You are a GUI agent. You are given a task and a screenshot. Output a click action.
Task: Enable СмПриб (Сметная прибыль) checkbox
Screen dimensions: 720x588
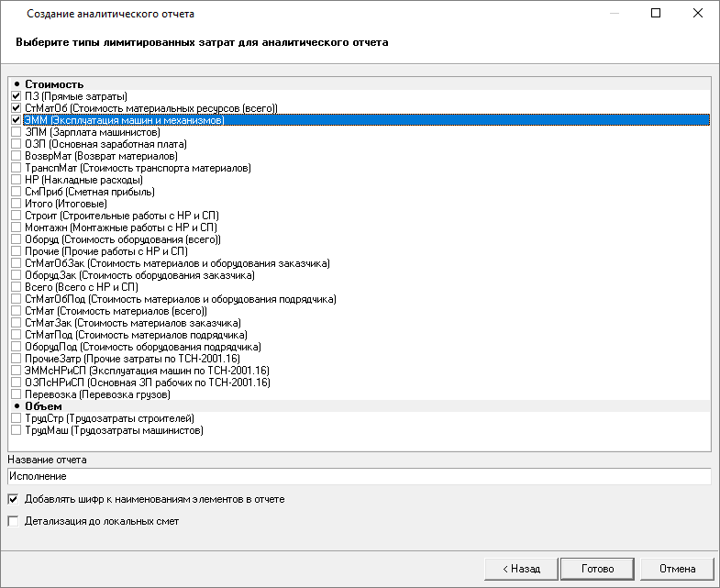click(x=16, y=192)
